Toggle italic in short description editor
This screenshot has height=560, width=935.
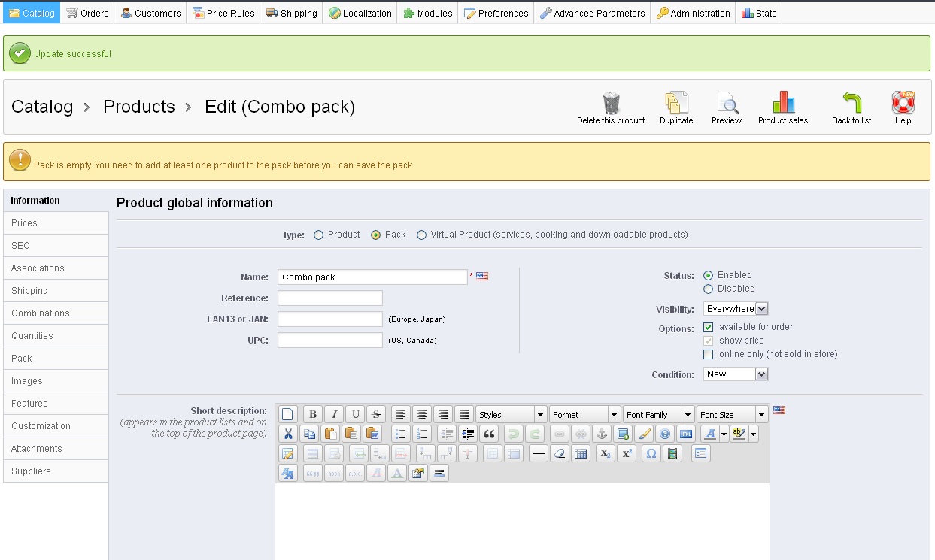(334, 414)
